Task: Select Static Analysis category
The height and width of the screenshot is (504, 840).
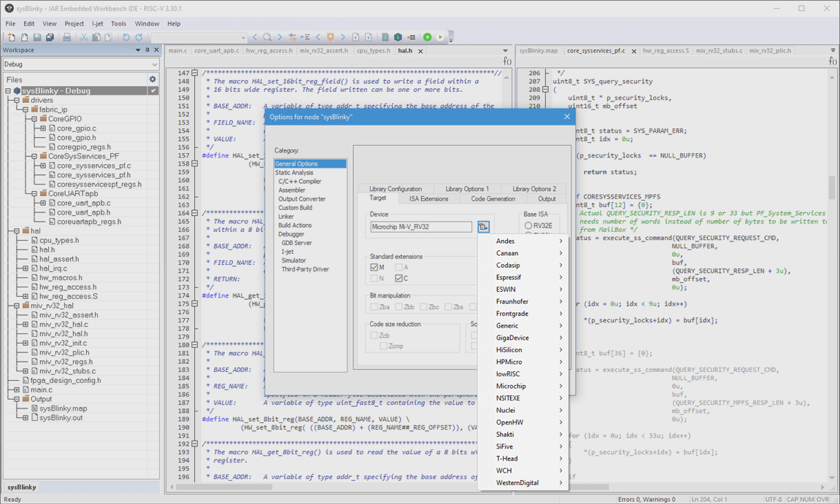Action: click(294, 172)
